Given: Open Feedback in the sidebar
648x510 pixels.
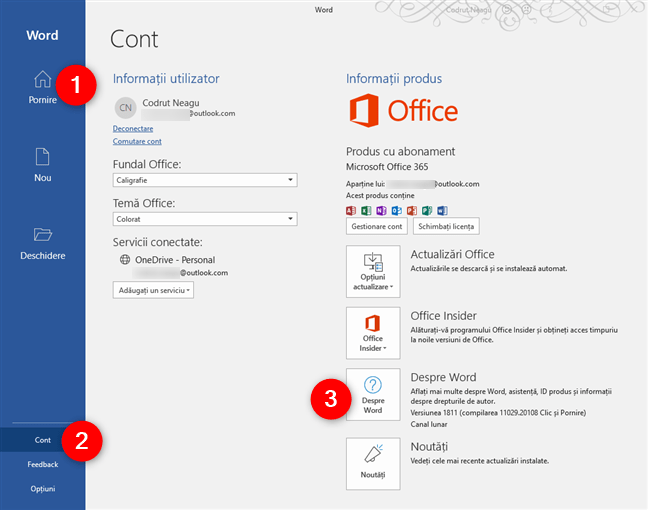Looking at the screenshot, I should click(43, 465).
